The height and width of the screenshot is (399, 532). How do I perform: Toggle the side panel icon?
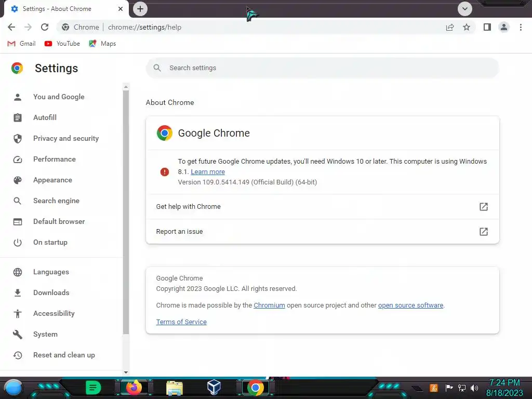(487, 27)
